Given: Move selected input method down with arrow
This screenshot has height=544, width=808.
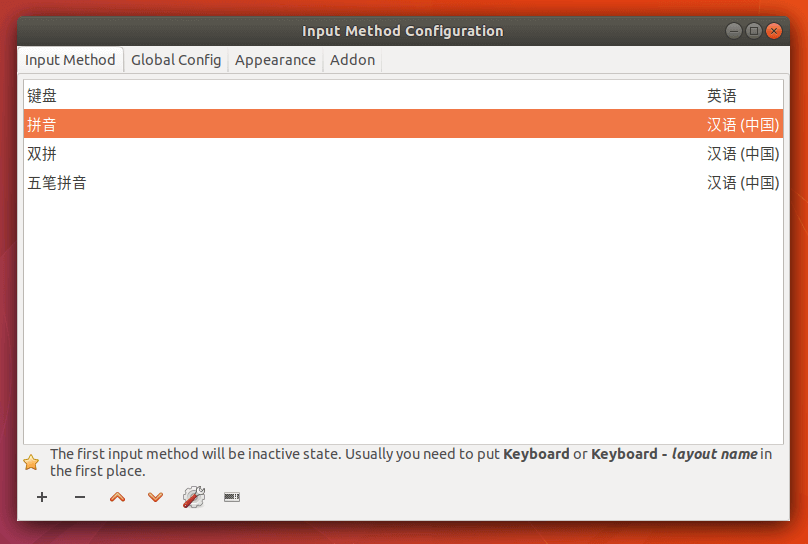Looking at the screenshot, I should coord(155,497).
